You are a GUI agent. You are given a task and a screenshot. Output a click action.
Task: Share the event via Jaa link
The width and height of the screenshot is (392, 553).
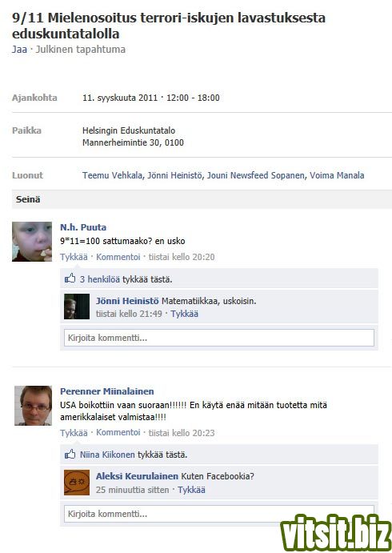19,50
